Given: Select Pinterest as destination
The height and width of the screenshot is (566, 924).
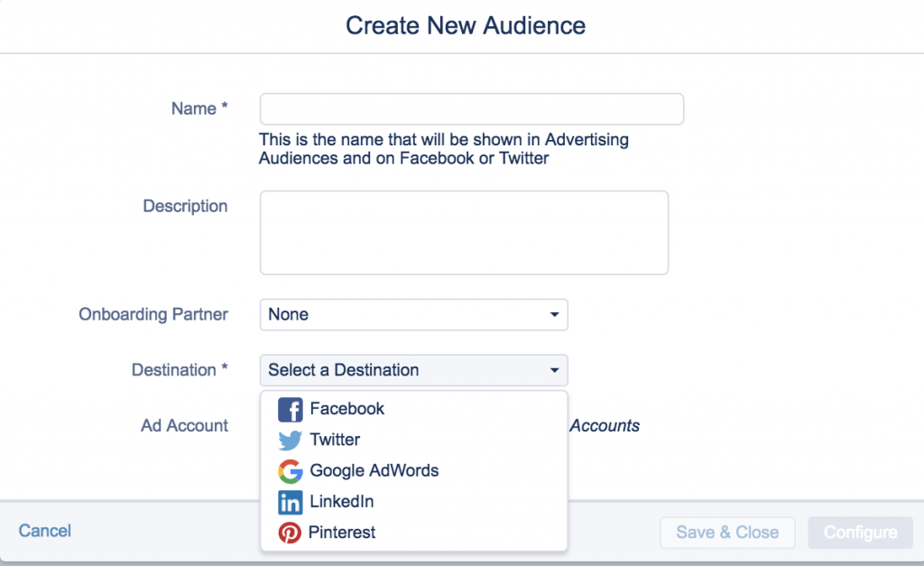Looking at the screenshot, I should pos(413,533).
